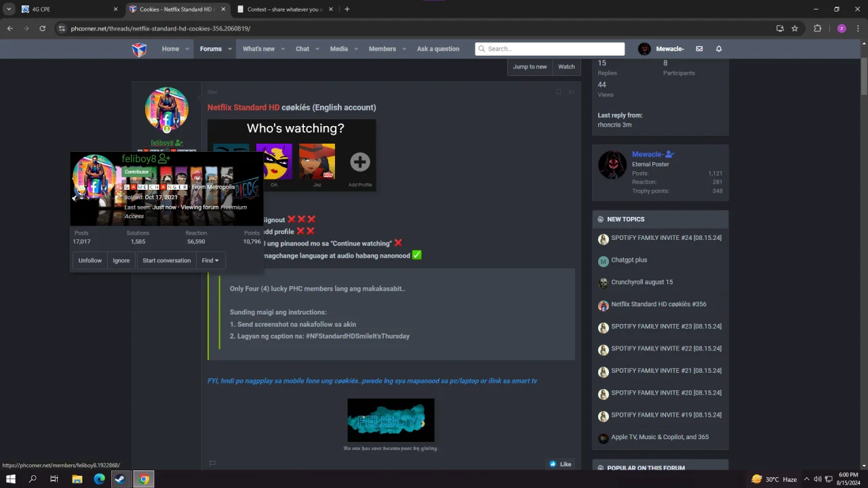Click the Ignore button

pyautogui.click(x=121, y=260)
